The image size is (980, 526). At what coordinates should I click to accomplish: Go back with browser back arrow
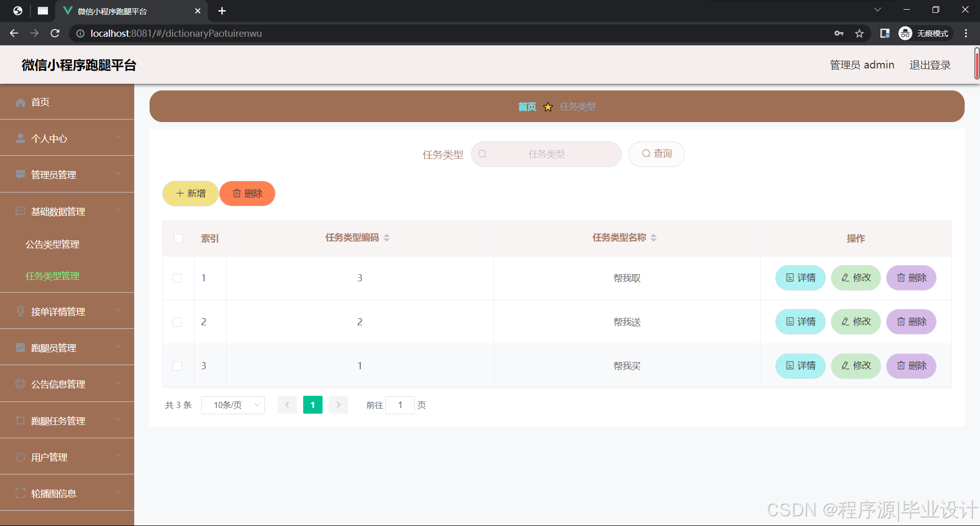14,33
